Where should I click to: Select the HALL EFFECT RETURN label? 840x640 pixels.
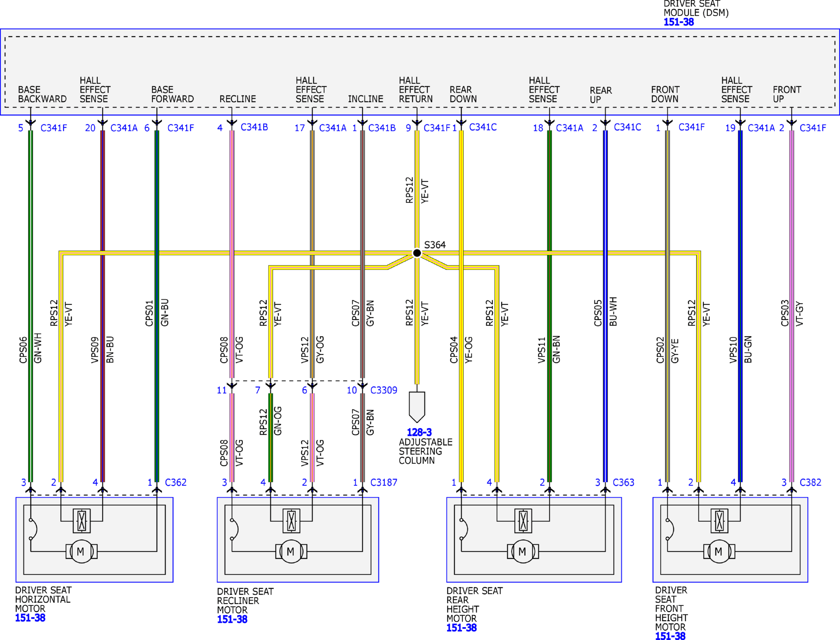coord(416,90)
